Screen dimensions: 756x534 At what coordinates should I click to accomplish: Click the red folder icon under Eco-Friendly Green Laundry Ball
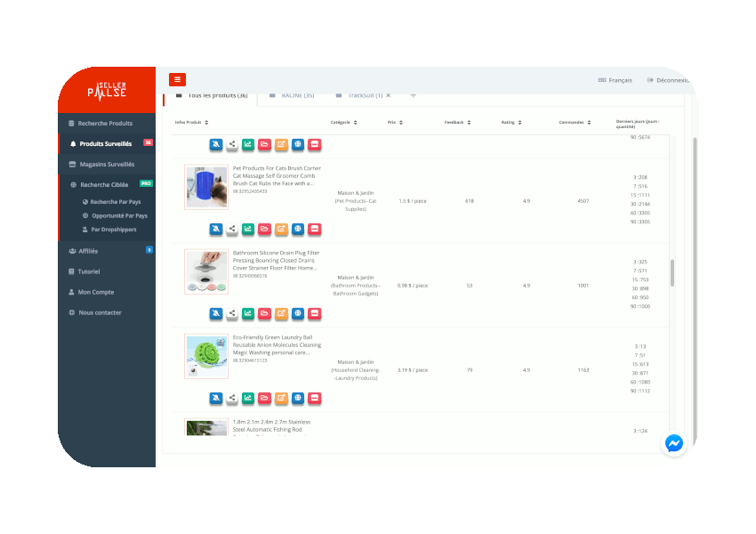264,398
